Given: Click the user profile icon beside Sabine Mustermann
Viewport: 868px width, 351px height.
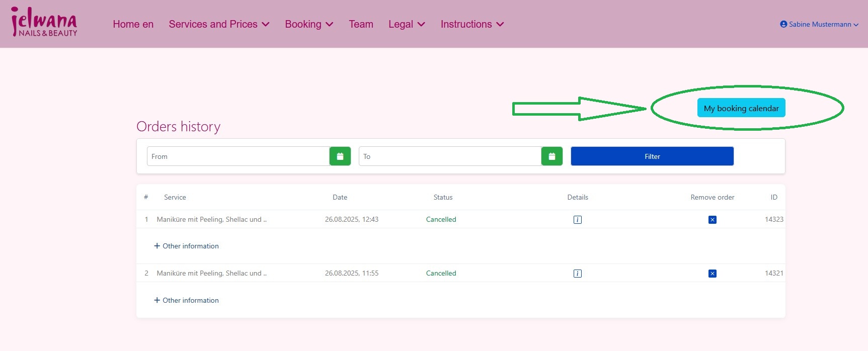Looking at the screenshot, I should (x=783, y=24).
